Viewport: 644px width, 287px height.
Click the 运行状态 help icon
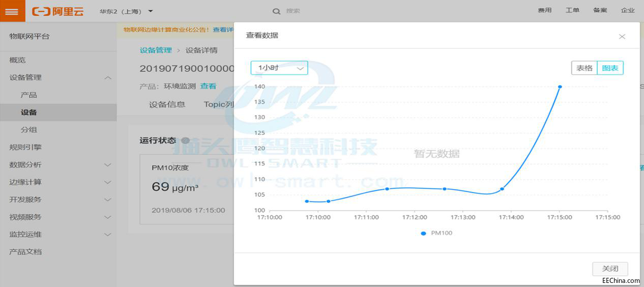click(x=186, y=140)
